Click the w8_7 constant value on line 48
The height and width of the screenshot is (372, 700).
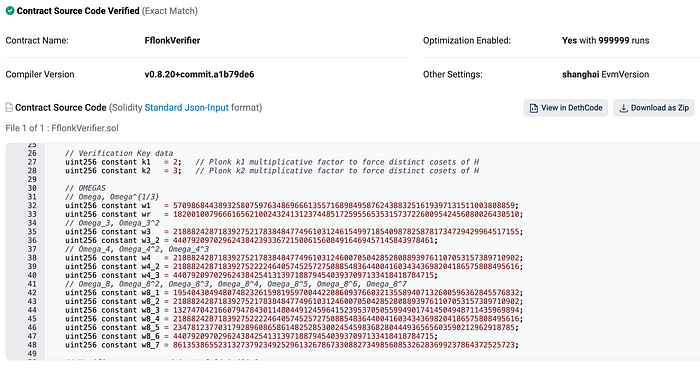(344, 345)
